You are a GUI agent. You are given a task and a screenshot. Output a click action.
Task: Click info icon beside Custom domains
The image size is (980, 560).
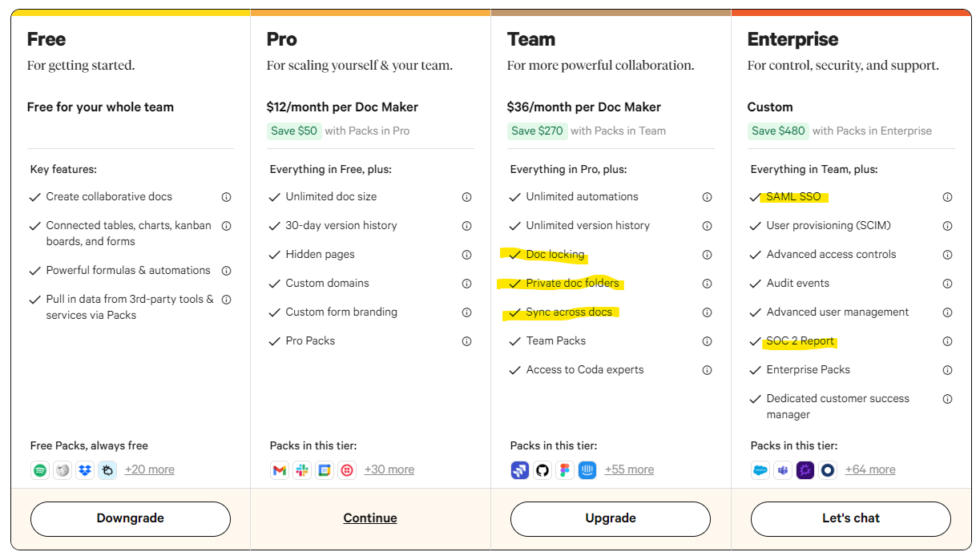466,284
